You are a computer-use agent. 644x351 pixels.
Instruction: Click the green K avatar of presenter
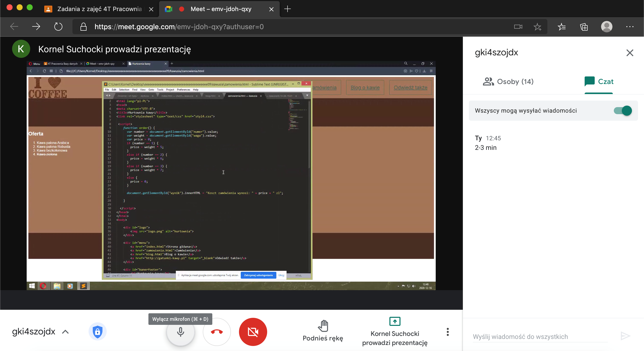[x=21, y=49]
